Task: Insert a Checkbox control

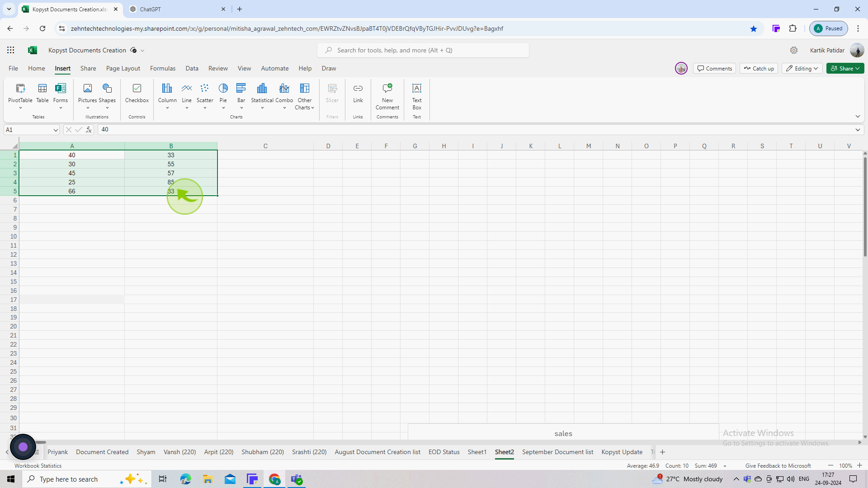Action: tap(137, 93)
